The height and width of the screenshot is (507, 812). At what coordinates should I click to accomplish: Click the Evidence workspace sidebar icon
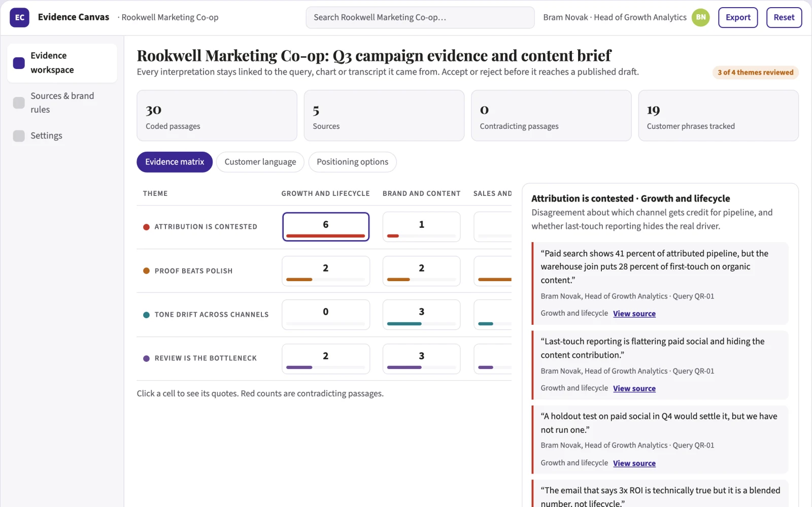pos(19,63)
